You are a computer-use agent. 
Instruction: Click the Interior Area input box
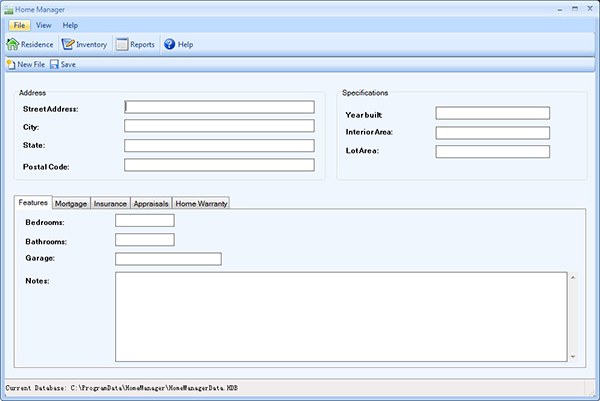click(492, 133)
